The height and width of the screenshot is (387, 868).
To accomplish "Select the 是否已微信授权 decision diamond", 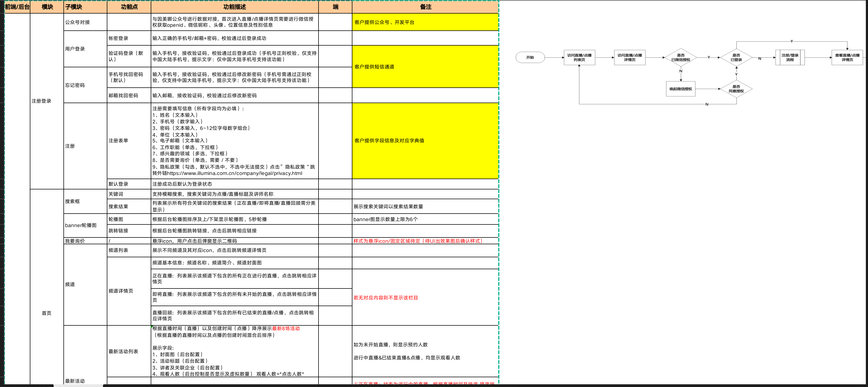I will pos(681,57).
